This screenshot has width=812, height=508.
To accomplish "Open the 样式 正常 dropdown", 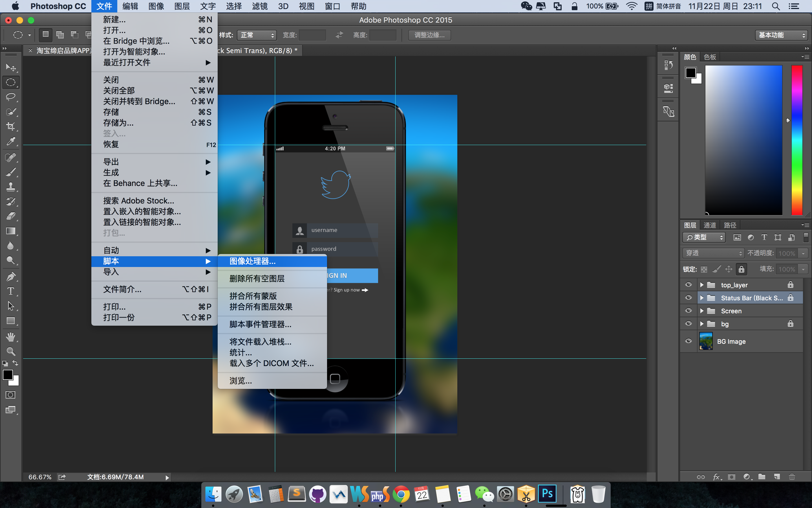I will 257,35.
